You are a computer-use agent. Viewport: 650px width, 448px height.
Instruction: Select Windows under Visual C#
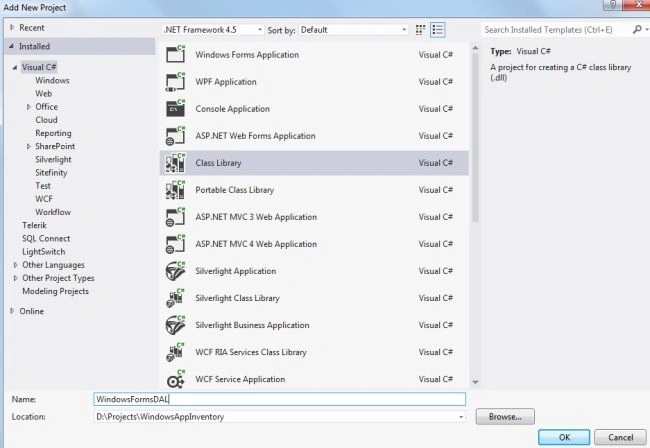[x=52, y=80]
